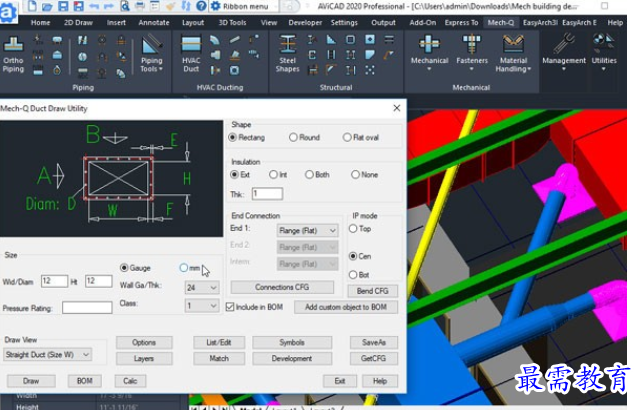Click the GetCFG button
639x410 pixels.
point(373,358)
